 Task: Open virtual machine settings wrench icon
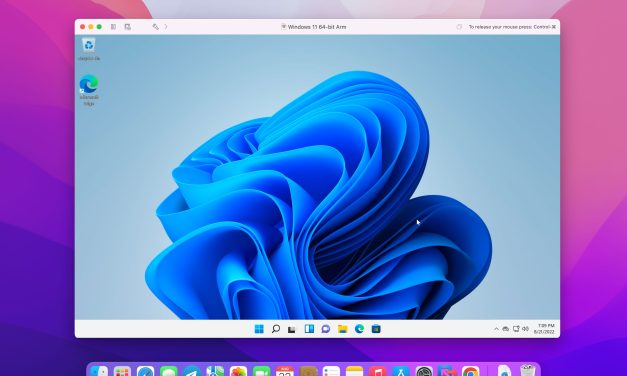pyautogui.click(x=156, y=27)
